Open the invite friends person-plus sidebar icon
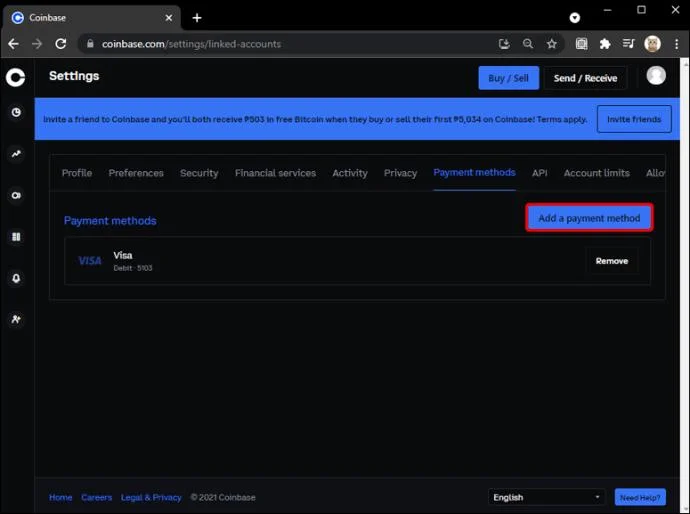Viewport: 690px width, 514px height. click(16, 319)
